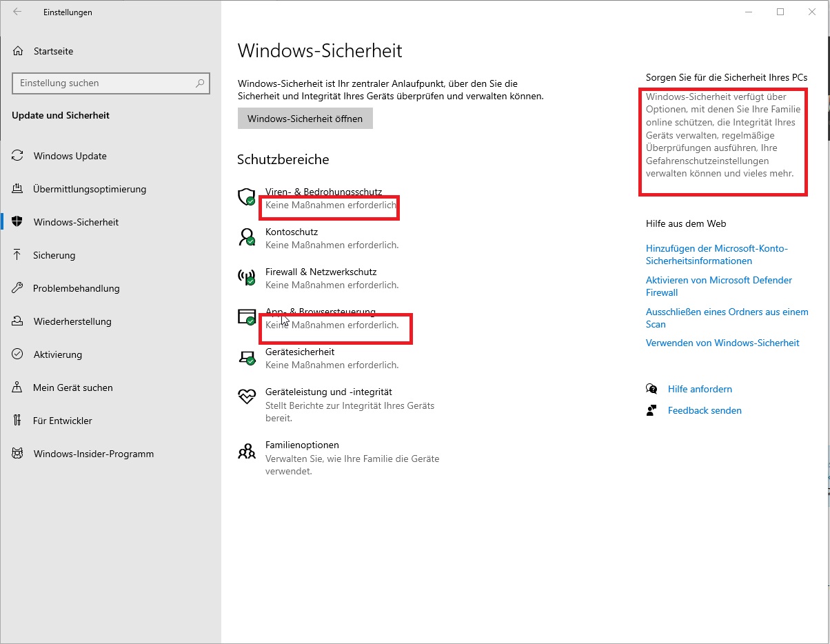Click the Firewall & Netzwerkschutz antenna icon
The image size is (830, 644).
pos(247,277)
